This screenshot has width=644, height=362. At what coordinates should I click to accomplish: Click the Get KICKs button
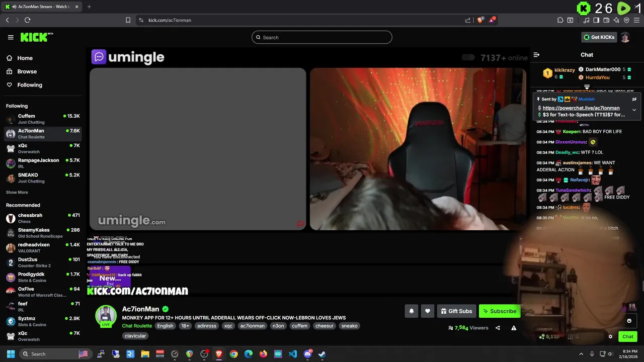point(599,37)
